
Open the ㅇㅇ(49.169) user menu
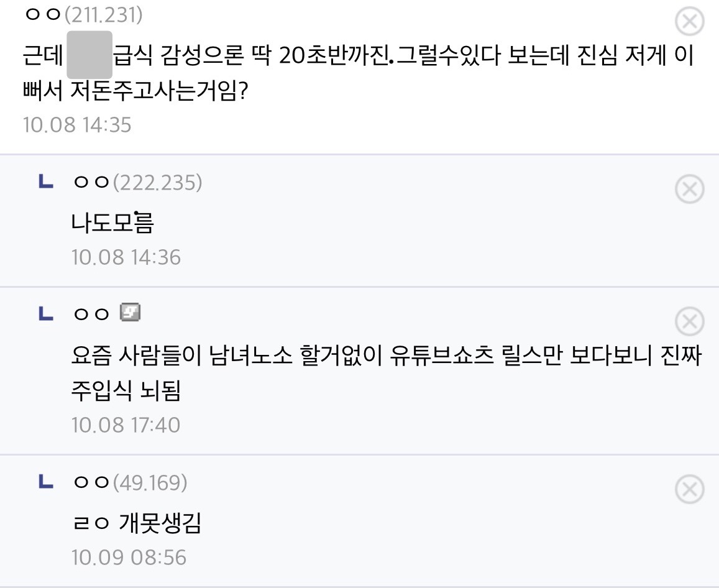(x=129, y=482)
